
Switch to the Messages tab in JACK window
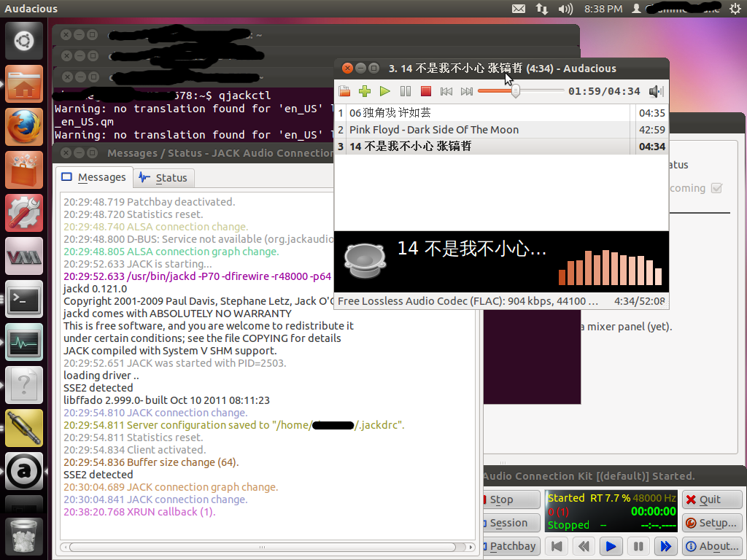pyautogui.click(x=94, y=178)
